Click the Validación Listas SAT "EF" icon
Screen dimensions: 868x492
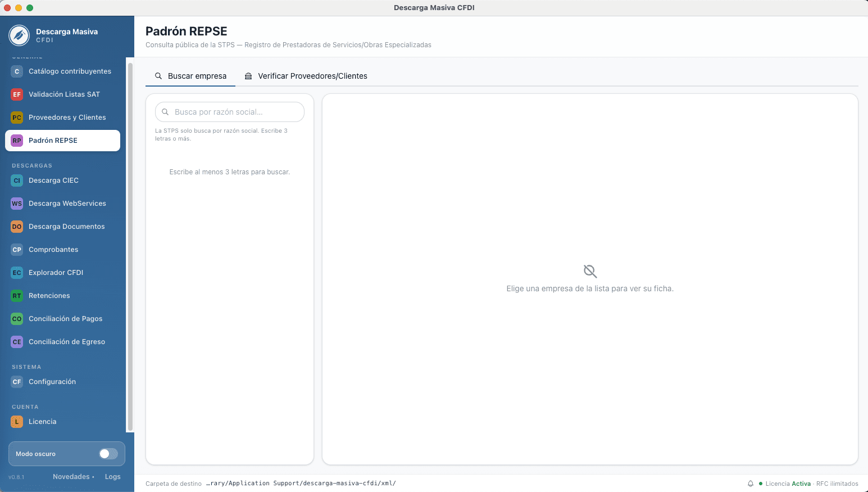point(17,94)
